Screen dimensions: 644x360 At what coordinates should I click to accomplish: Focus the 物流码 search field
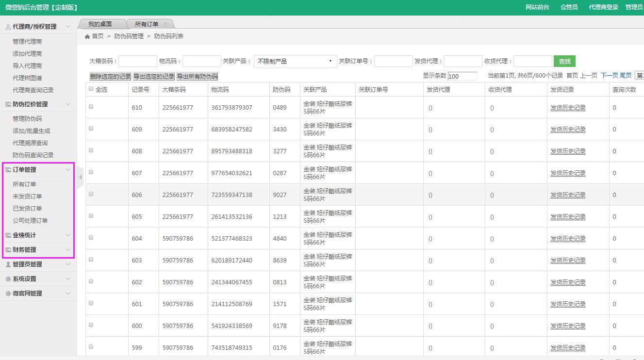[x=202, y=61]
